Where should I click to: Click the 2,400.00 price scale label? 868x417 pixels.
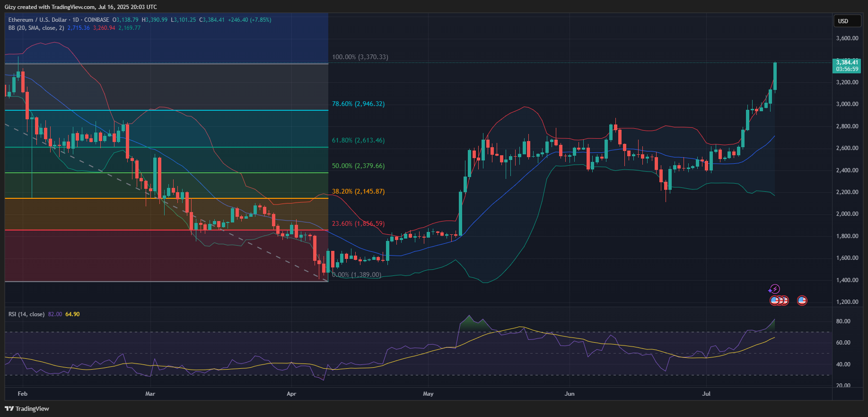[847, 170]
